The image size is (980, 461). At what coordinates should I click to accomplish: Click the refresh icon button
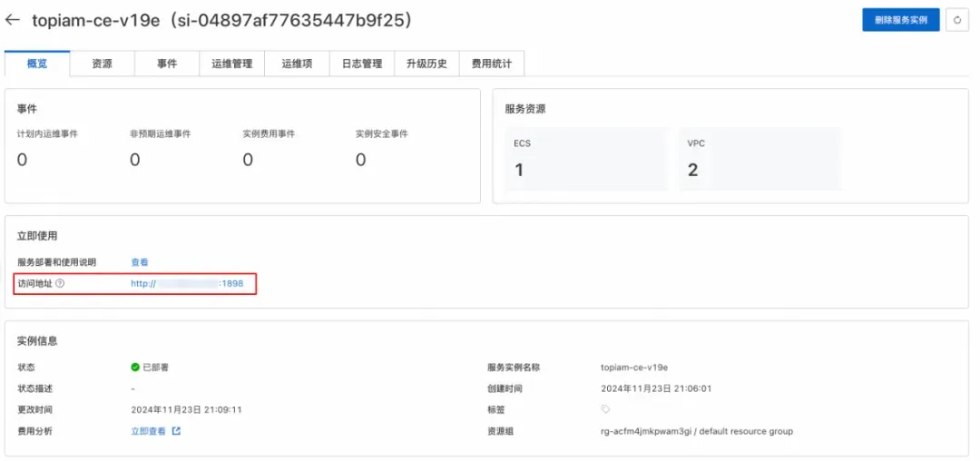pos(956,20)
